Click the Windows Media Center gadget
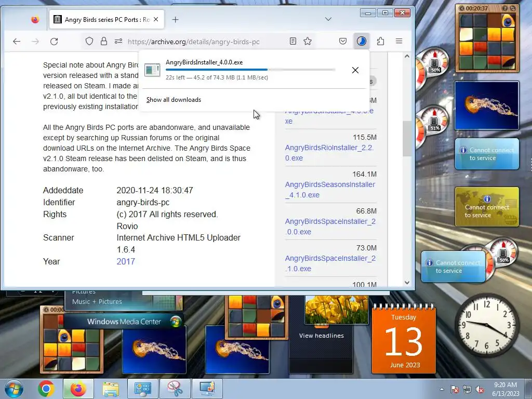 124,322
